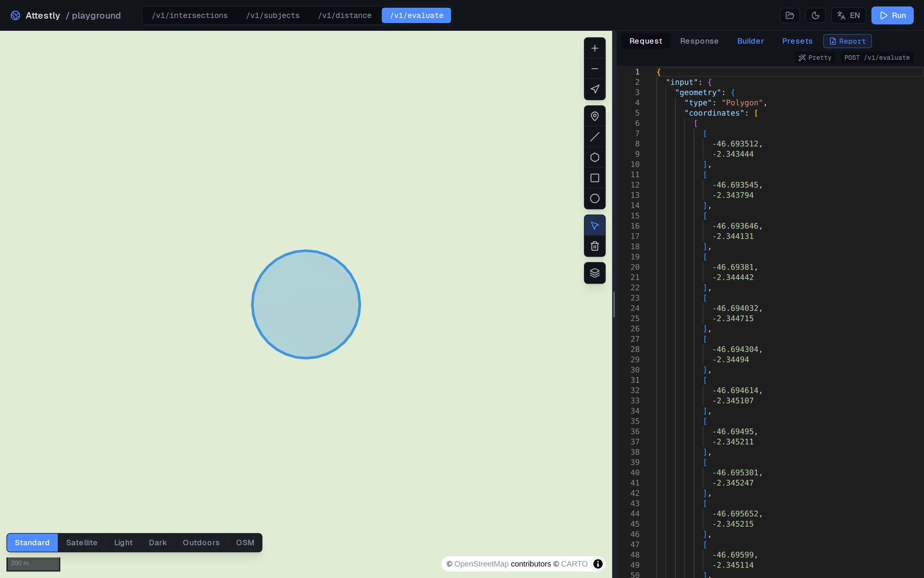
Task: Open the folder icon in header
Action: (x=790, y=15)
